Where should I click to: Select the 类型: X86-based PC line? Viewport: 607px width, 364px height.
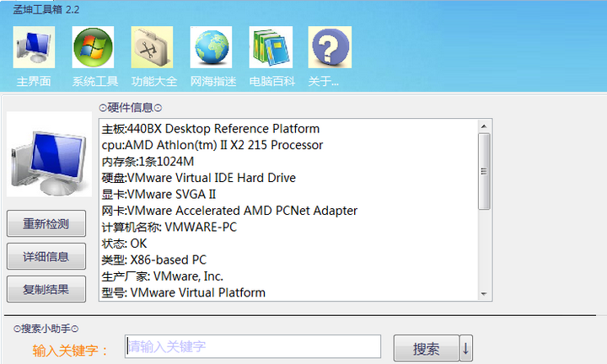(154, 260)
